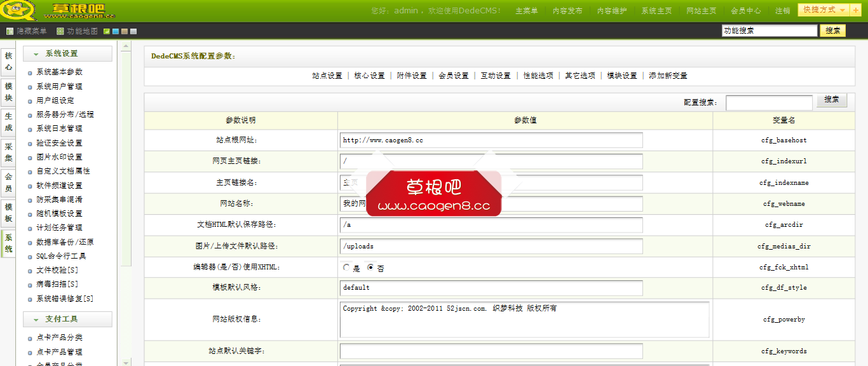Select the gray theme square icon
The width and height of the screenshot is (868, 366).
133,30
